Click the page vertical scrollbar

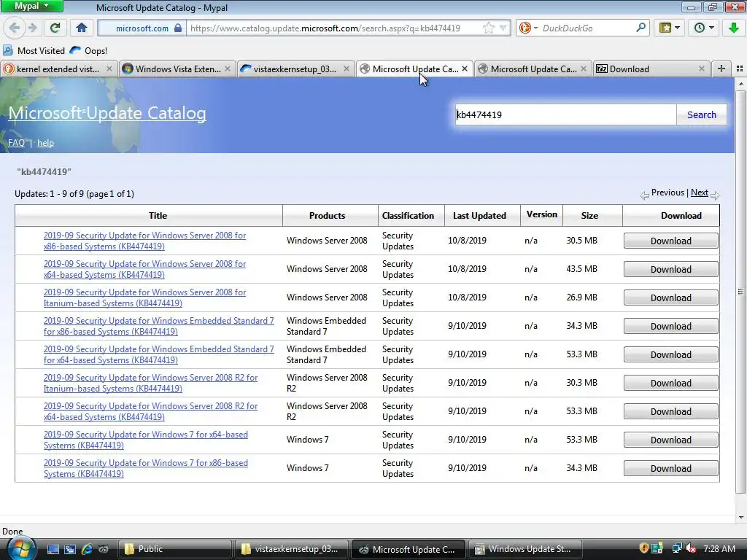741,292
